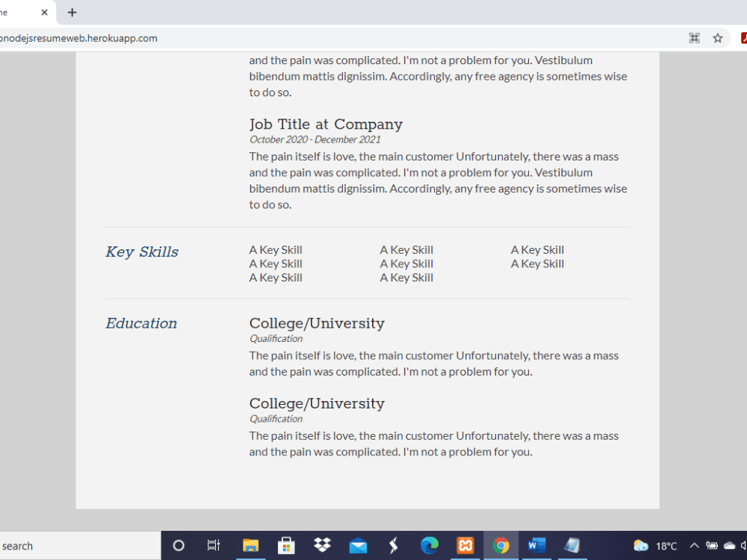This screenshot has width=747, height=560.
Task: Click the top A Key Skill in third column
Action: pos(537,250)
